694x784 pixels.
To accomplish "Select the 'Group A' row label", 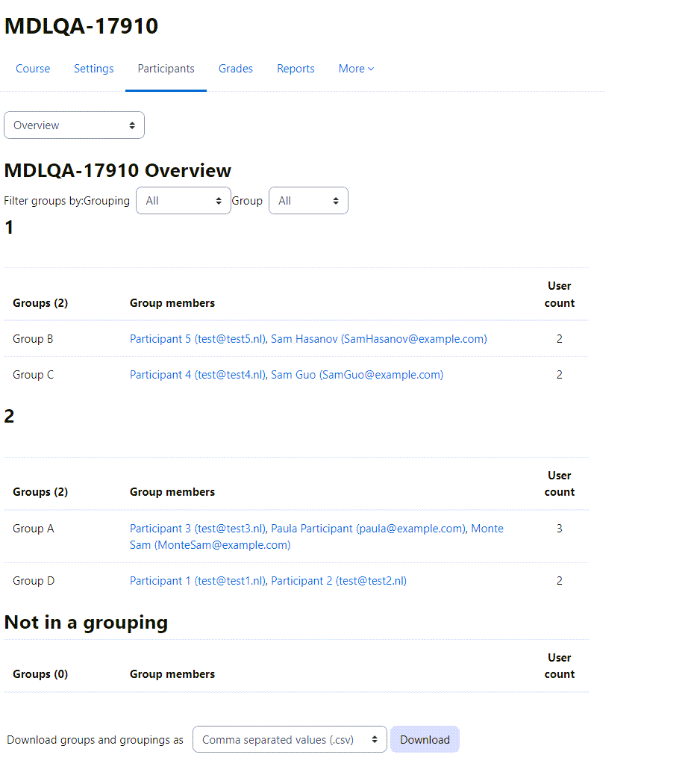I will tap(34, 529).
